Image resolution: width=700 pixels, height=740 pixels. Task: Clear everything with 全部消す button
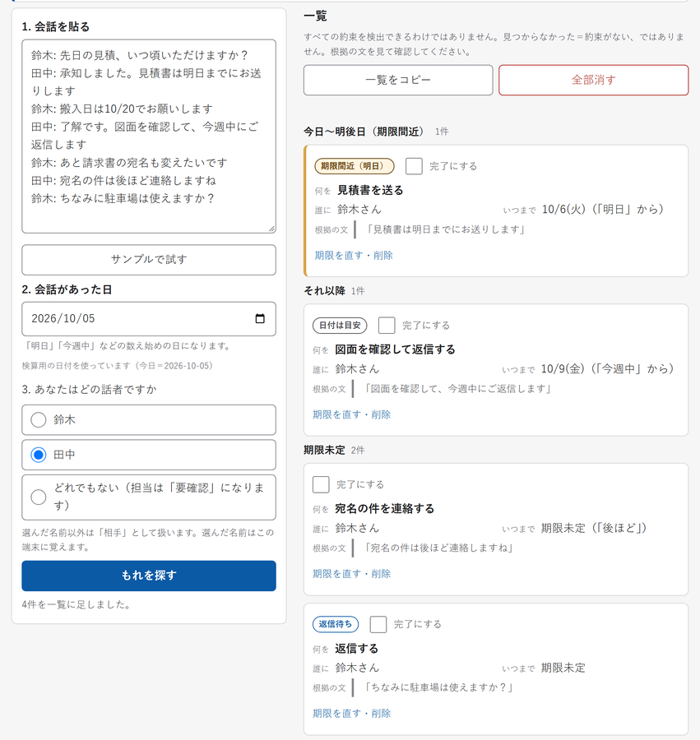(593, 80)
